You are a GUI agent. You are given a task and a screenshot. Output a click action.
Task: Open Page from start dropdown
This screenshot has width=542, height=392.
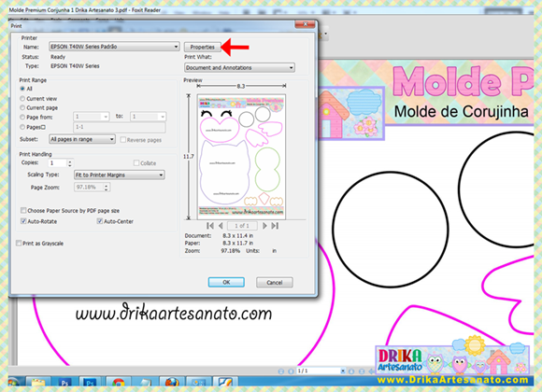click(x=92, y=117)
